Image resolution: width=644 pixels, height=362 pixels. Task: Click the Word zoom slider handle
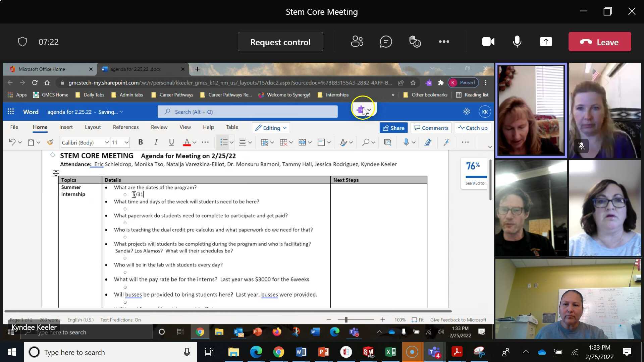346,320
